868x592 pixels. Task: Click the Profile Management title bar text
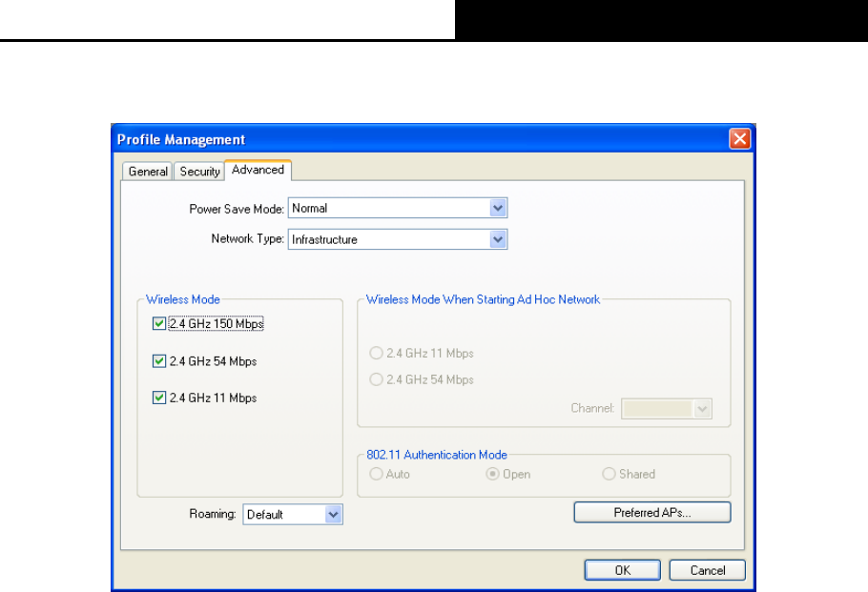[x=181, y=139]
